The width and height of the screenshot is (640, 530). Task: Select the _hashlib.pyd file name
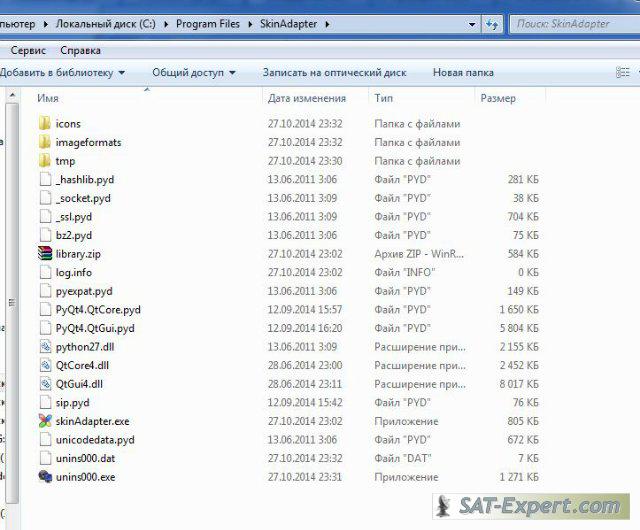pos(85,180)
